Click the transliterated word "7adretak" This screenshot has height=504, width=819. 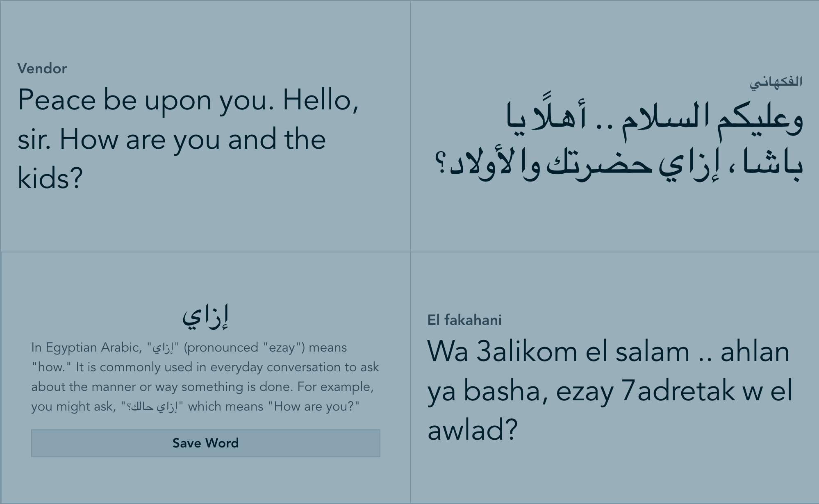tap(678, 391)
